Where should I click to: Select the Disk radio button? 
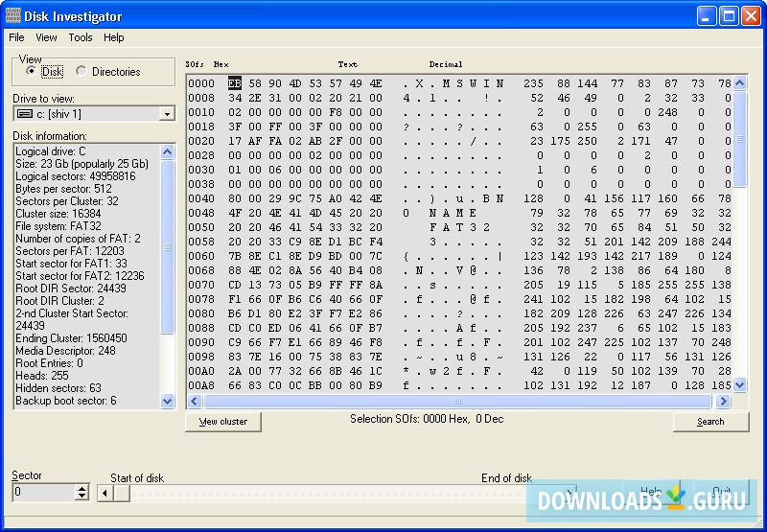pyautogui.click(x=32, y=71)
